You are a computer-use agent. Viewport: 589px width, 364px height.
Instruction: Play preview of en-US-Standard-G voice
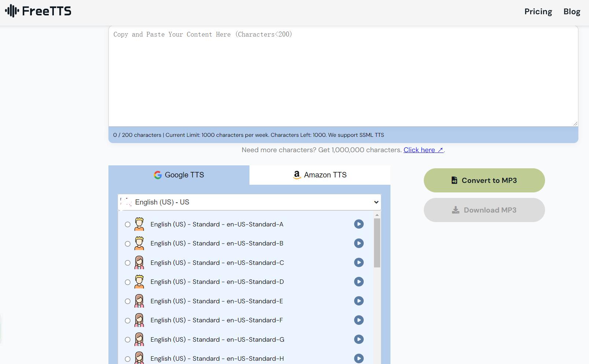point(359,339)
